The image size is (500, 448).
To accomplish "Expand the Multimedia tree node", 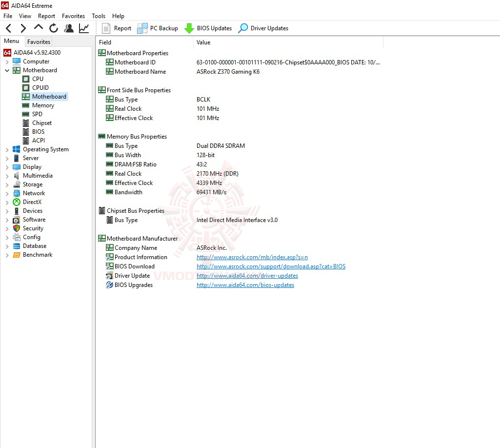I will pos(7,176).
